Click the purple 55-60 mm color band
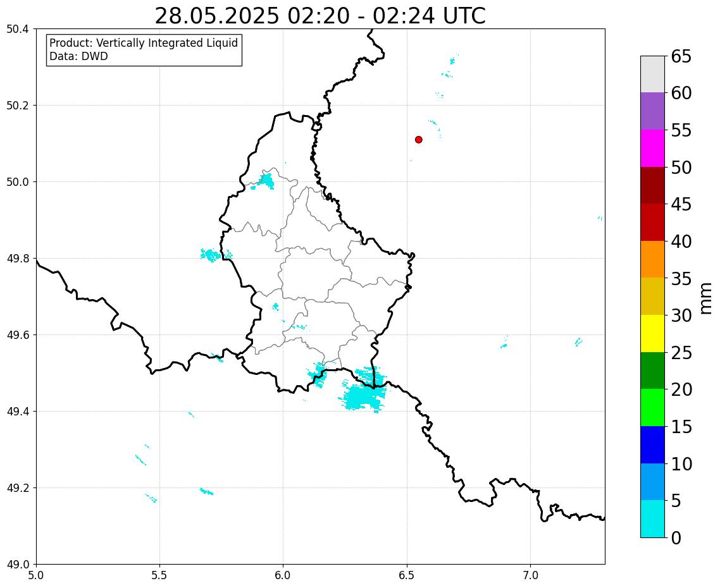 pos(652,111)
